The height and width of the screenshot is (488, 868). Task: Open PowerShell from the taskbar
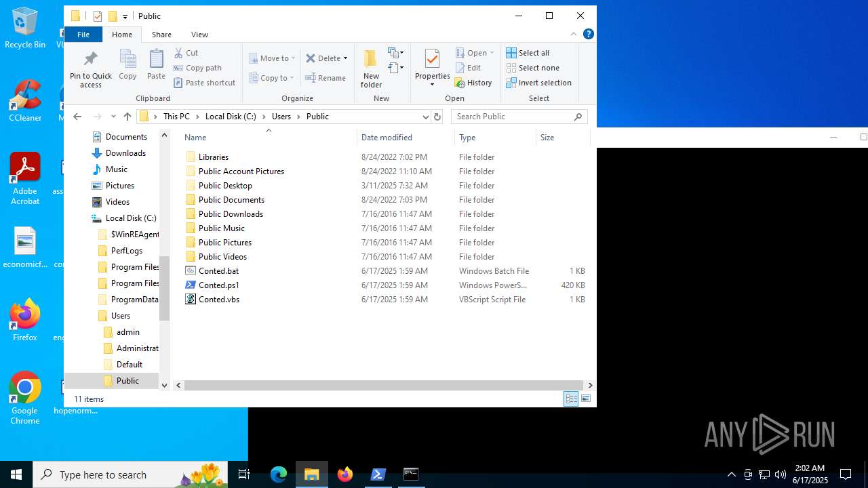(378, 474)
